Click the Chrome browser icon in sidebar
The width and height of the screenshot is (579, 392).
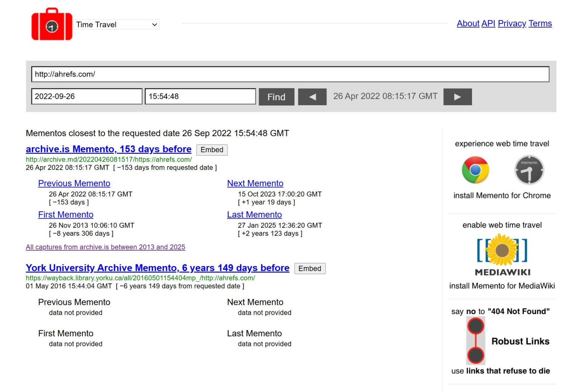coord(475,170)
